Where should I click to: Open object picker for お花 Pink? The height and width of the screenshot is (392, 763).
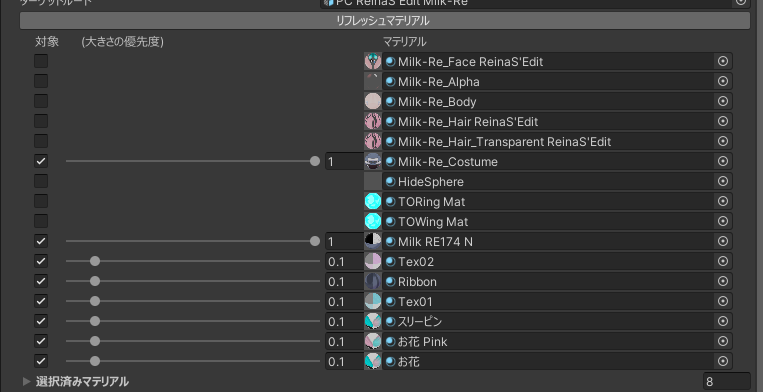point(723,341)
